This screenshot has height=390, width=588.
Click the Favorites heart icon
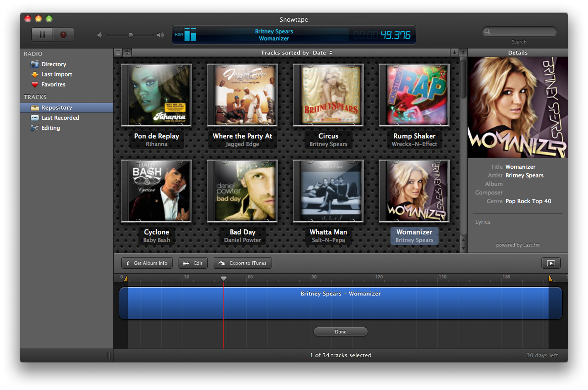tap(35, 84)
